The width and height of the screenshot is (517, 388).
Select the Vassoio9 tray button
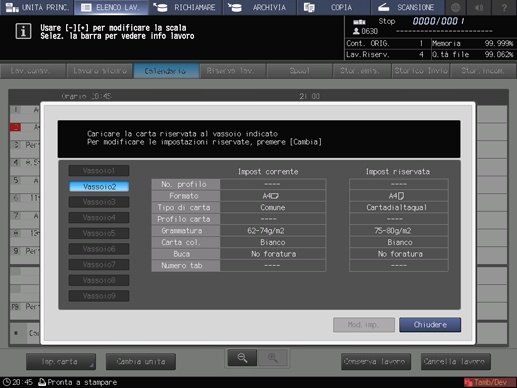pos(99,296)
